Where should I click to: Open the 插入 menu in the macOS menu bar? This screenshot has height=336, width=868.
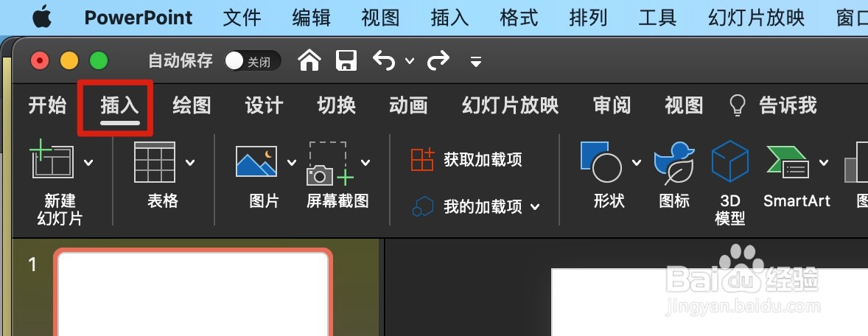pyautogui.click(x=449, y=18)
